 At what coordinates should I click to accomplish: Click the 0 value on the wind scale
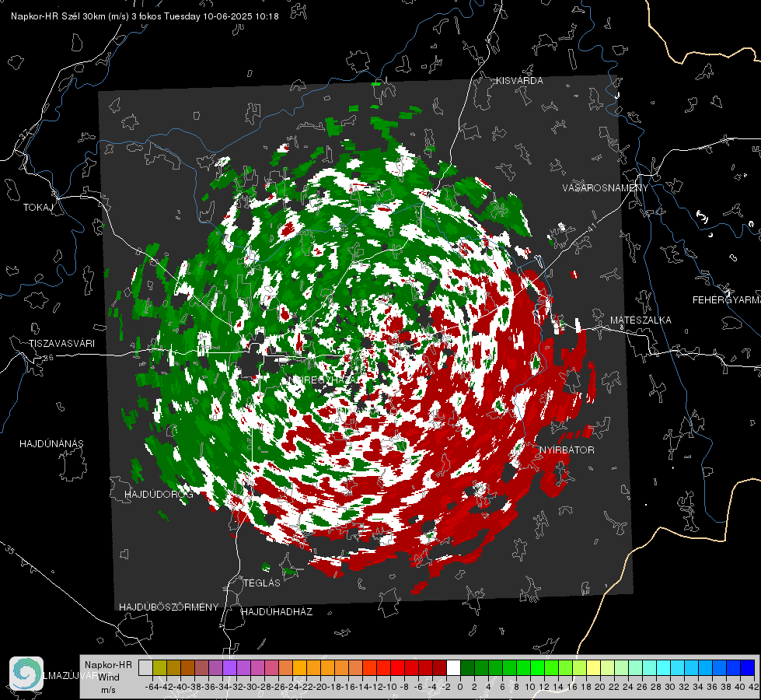(x=460, y=687)
